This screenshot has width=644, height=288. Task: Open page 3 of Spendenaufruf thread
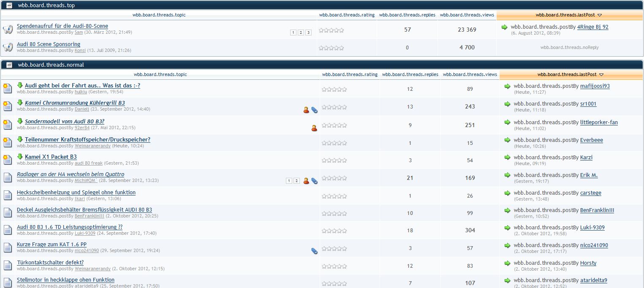click(x=308, y=33)
